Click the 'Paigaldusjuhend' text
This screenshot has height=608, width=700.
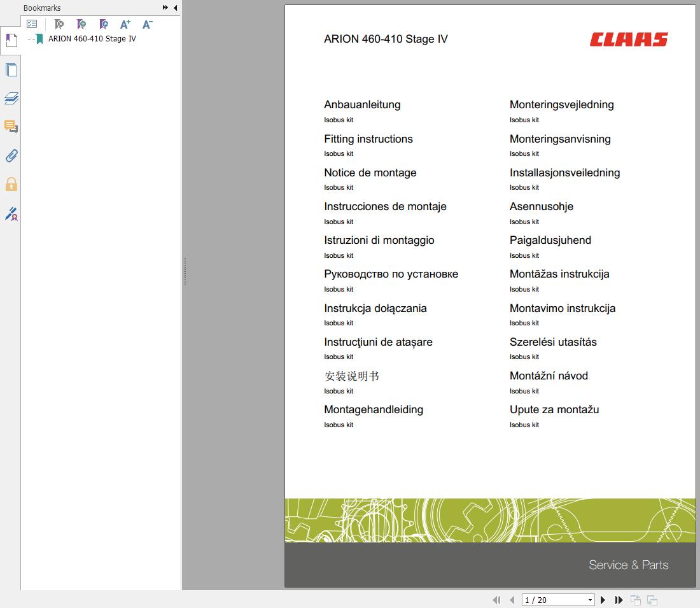click(x=550, y=241)
